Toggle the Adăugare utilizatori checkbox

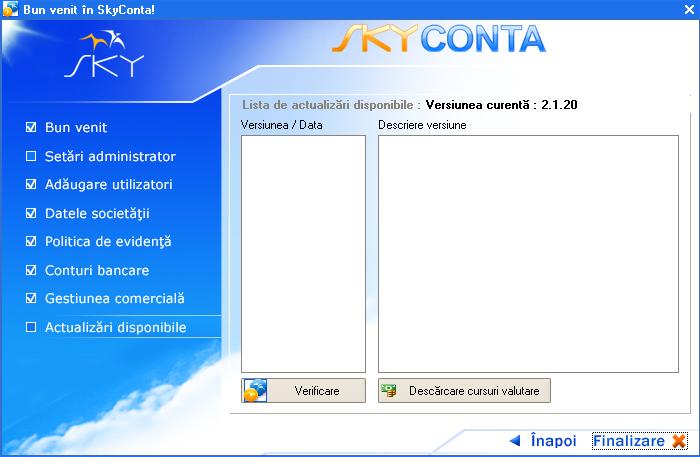31,184
